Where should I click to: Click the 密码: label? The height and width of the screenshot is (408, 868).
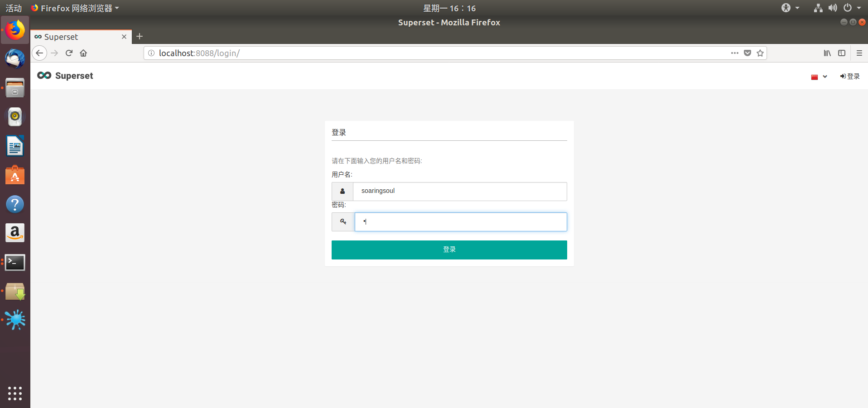point(339,205)
